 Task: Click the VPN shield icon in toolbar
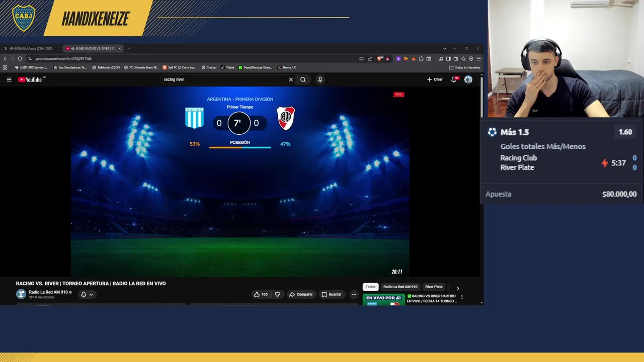[471, 59]
